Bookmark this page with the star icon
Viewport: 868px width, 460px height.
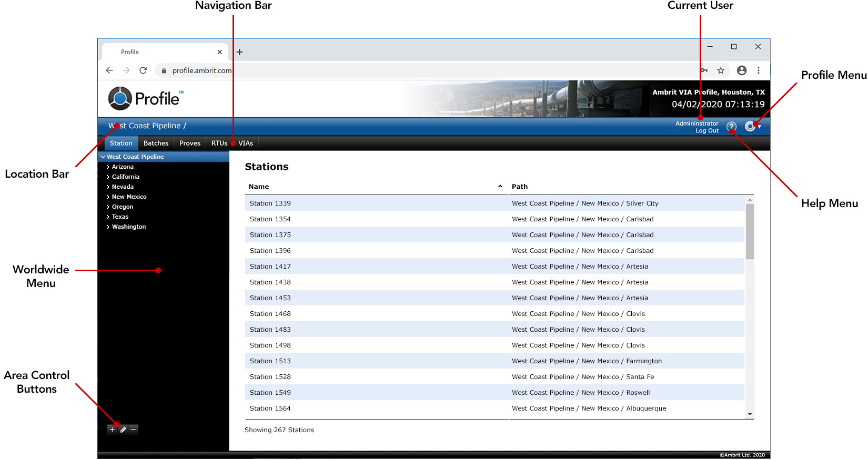[x=721, y=70]
